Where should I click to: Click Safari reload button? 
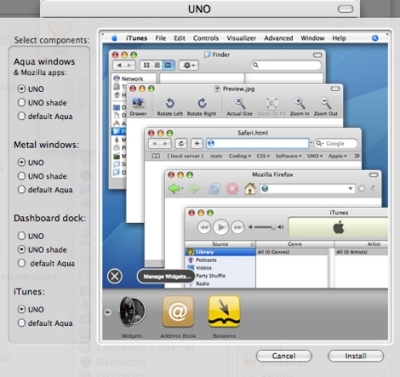(x=181, y=143)
